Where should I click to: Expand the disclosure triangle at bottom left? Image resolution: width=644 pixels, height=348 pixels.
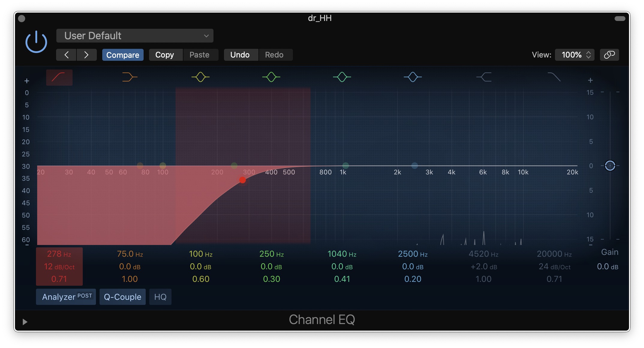click(25, 322)
